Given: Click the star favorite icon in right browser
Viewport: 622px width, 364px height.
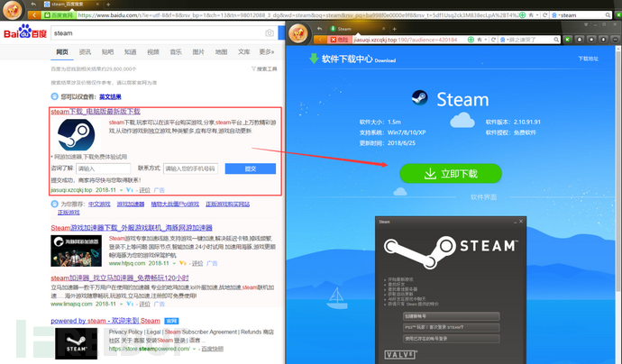Looking at the screenshot, I should (480, 40).
